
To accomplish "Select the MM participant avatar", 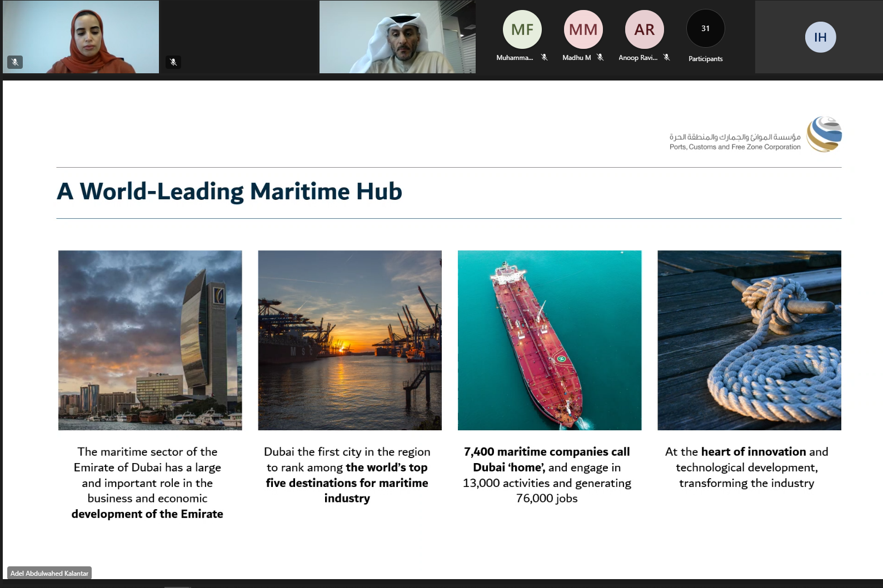I will click(583, 29).
